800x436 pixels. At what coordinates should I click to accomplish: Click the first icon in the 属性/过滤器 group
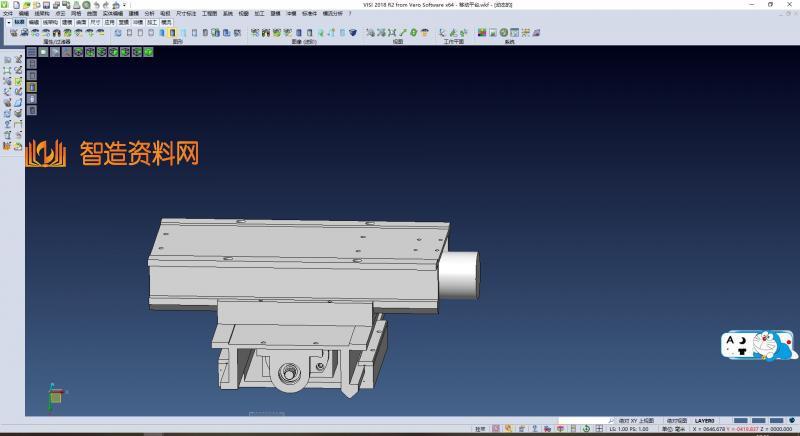[x=13, y=33]
